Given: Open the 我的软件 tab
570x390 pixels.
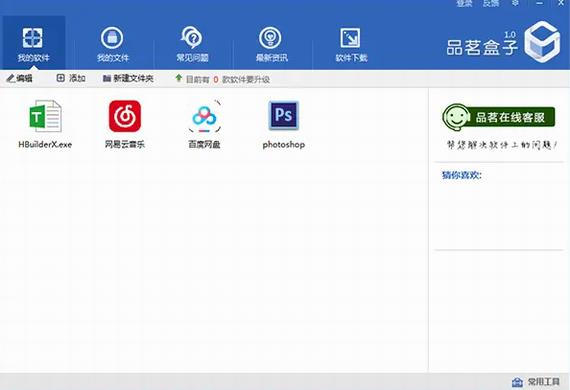Looking at the screenshot, I should tap(33, 43).
